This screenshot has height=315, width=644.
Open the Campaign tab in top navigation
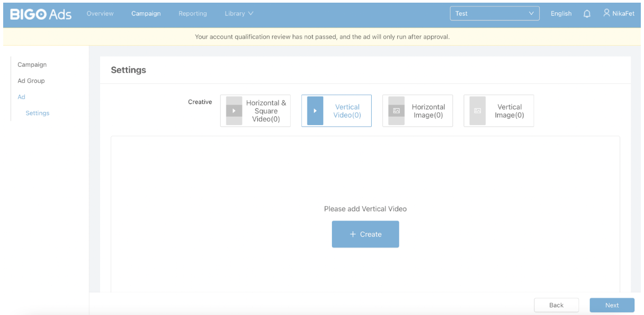coord(146,14)
